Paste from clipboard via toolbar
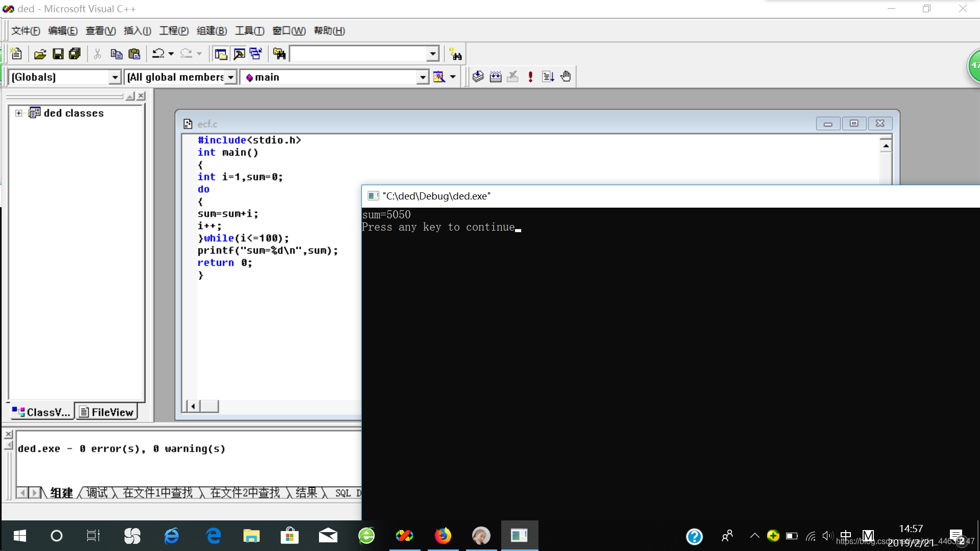This screenshot has width=980, height=551. tap(134, 54)
